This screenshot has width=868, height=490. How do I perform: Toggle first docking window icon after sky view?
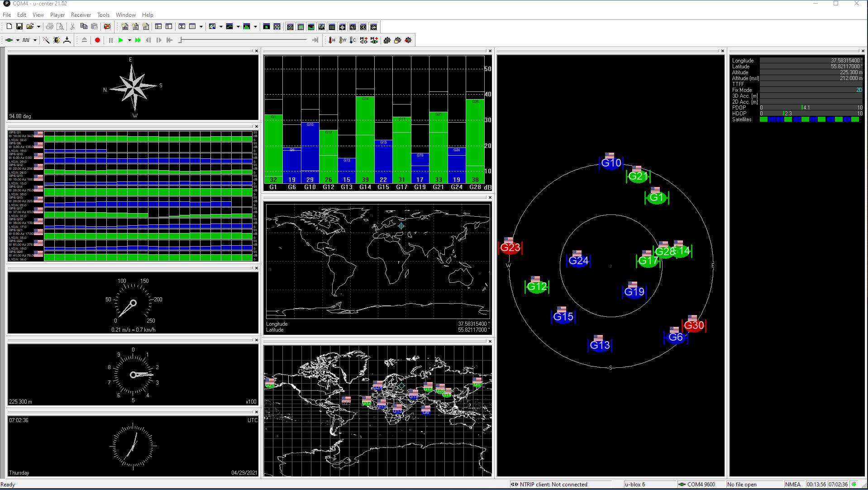(x=290, y=27)
